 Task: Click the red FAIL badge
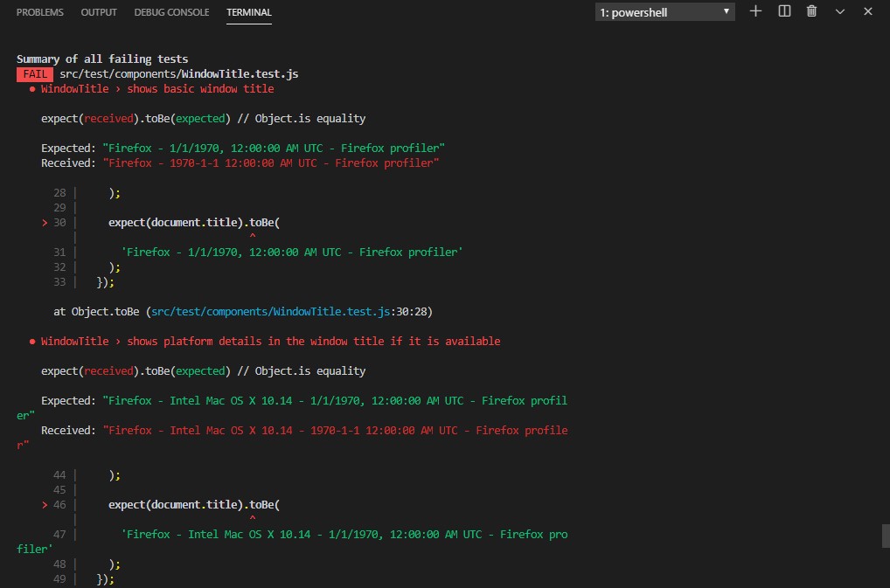35,74
